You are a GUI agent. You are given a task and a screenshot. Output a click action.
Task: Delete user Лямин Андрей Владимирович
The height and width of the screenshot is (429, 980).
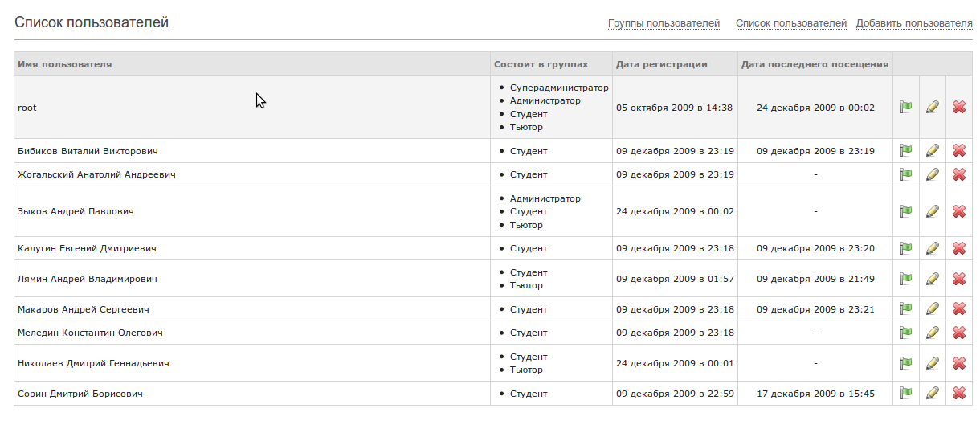959,279
